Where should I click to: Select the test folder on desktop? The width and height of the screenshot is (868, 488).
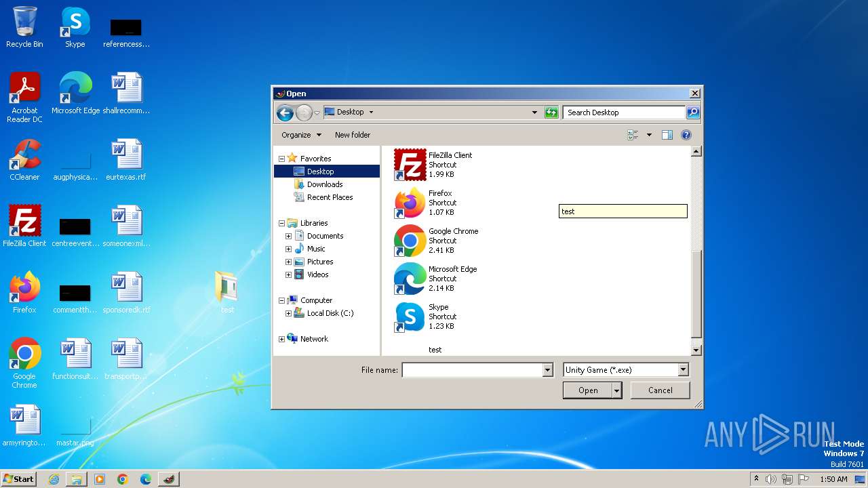point(227,293)
